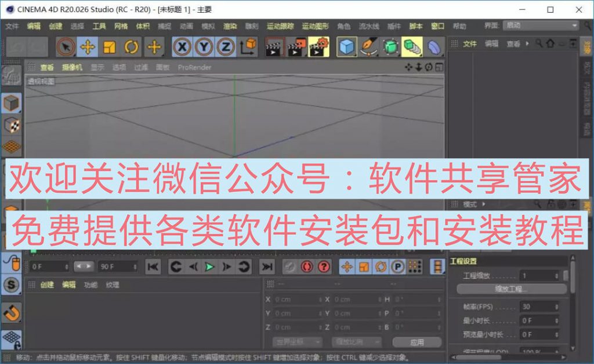Toggle parameter P keyframe recording icon
Viewport: 594px width, 364px height.
click(398, 267)
